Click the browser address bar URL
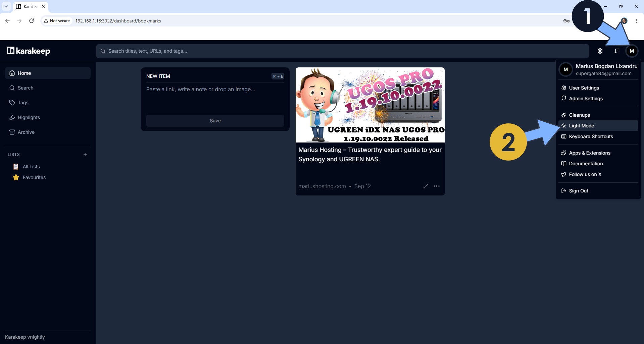644x344 pixels. pos(118,21)
